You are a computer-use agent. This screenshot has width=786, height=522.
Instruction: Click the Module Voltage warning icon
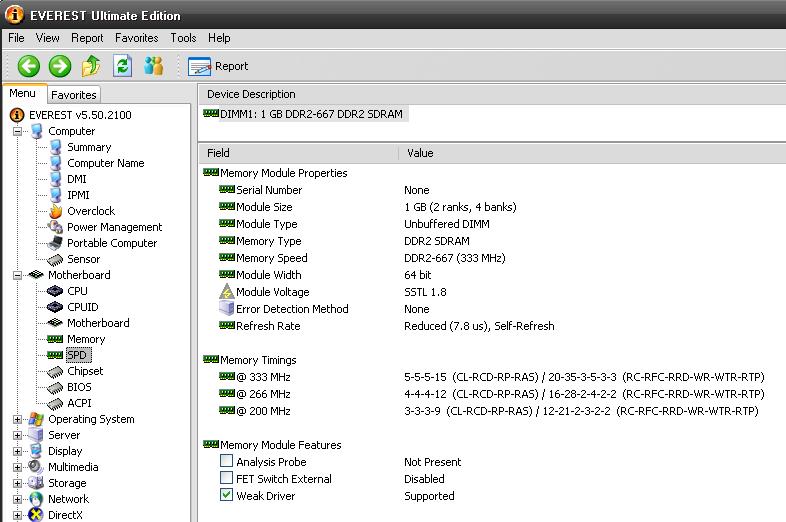click(x=227, y=292)
